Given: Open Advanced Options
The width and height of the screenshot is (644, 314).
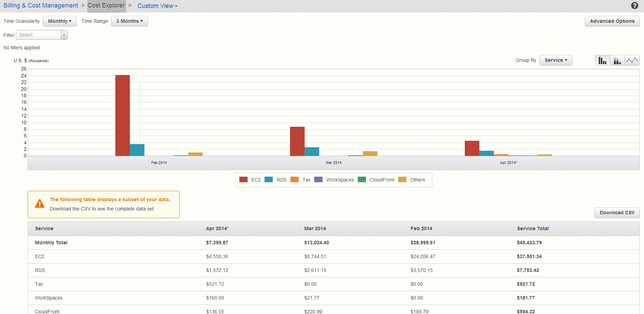Looking at the screenshot, I should click(612, 21).
